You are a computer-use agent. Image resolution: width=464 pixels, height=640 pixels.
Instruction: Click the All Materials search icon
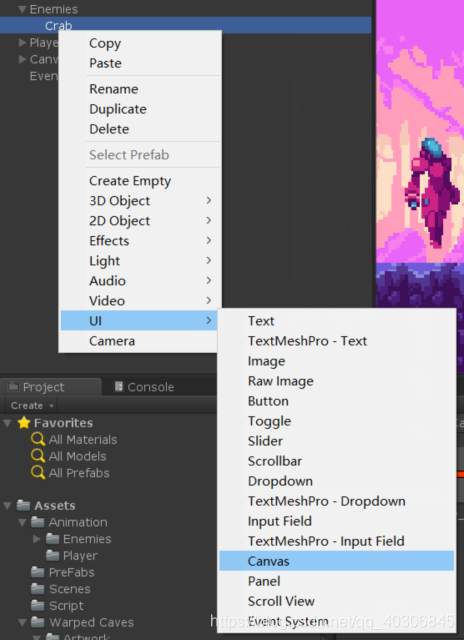(x=38, y=440)
